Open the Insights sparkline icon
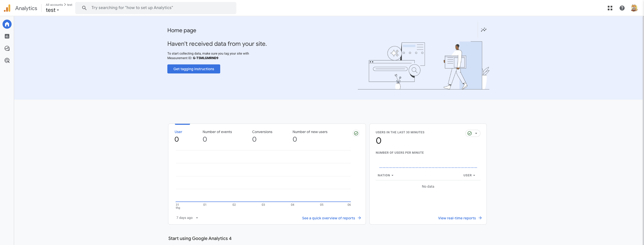644x245 pixels. (484, 30)
